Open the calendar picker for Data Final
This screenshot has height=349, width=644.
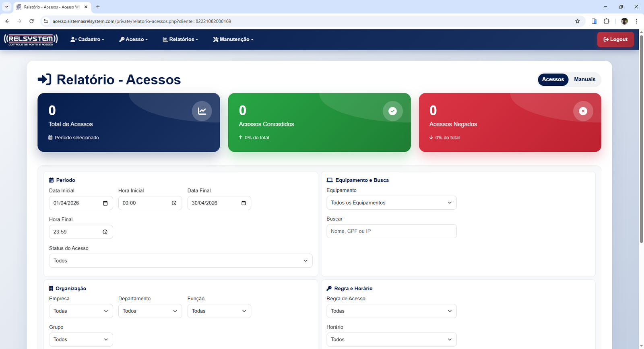(x=244, y=203)
